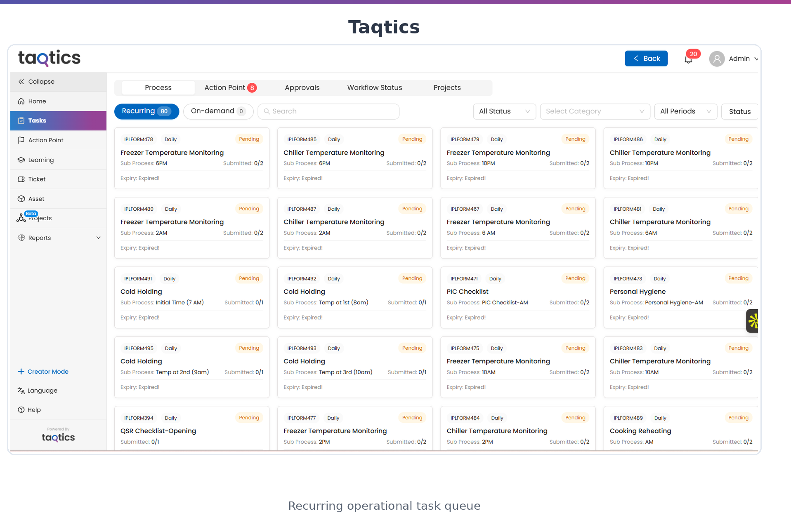791x532 pixels.
Task: Open the Select Category dropdown
Action: point(595,111)
